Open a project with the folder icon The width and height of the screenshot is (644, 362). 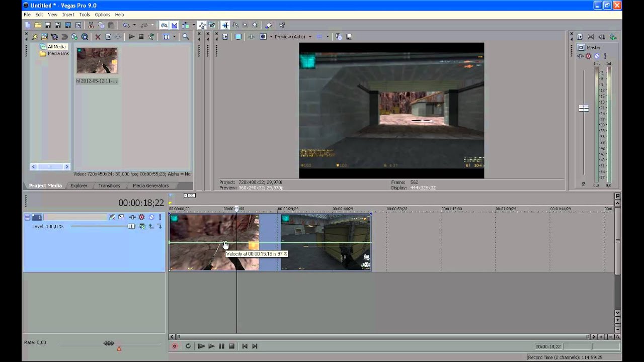point(38,25)
